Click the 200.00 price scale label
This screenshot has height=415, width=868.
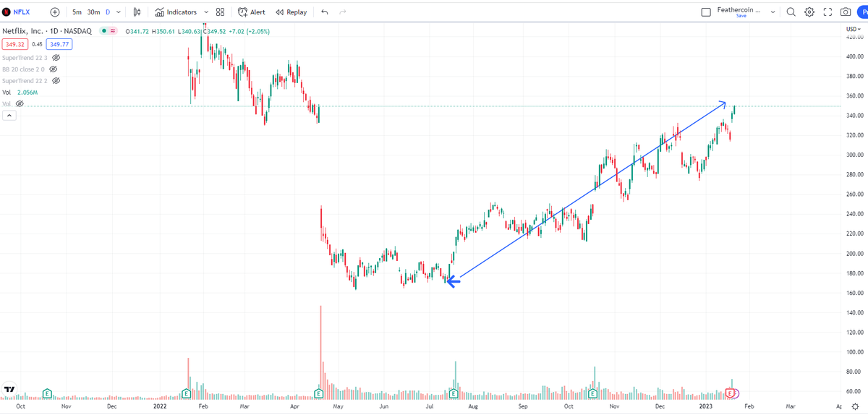click(854, 254)
